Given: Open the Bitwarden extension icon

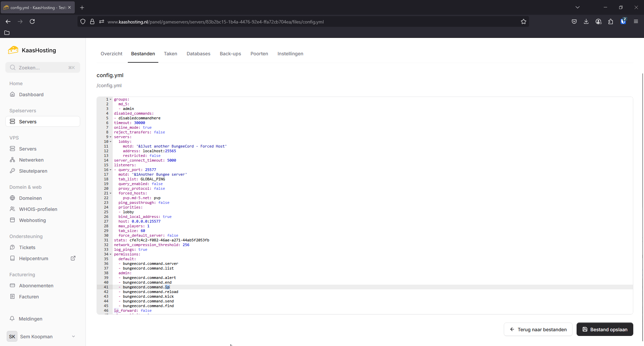Looking at the screenshot, I should [x=623, y=21].
